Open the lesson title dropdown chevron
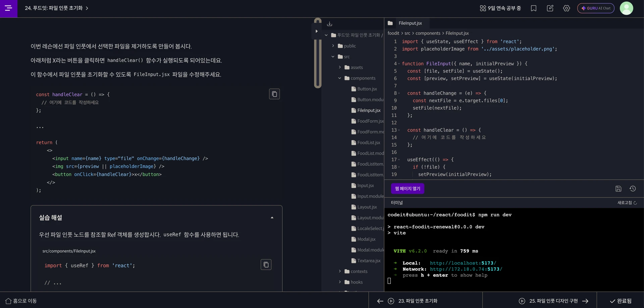The height and width of the screenshot is (308, 644). [x=87, y=8]
